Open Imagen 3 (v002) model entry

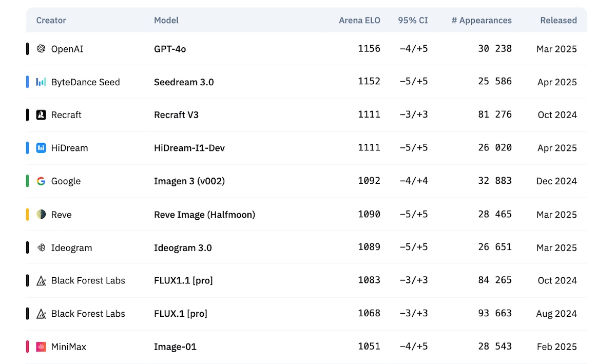[189, 181]
